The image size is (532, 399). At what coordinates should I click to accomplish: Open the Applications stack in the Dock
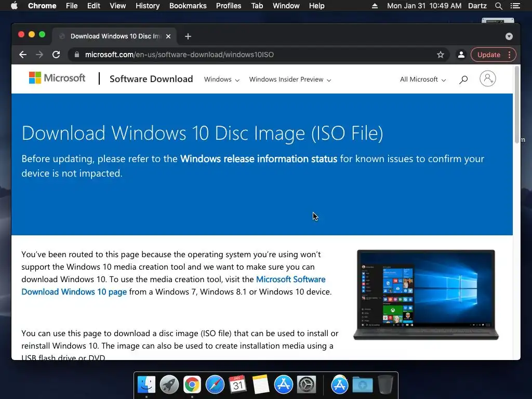click(340, 384)
